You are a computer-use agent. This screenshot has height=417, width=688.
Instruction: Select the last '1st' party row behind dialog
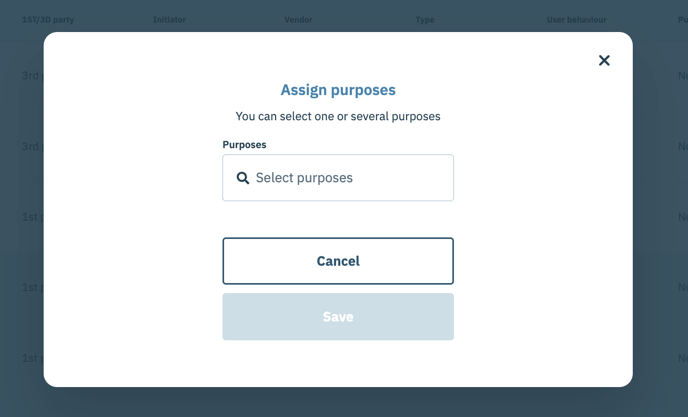pyautogui.click(x=32, y=358)
